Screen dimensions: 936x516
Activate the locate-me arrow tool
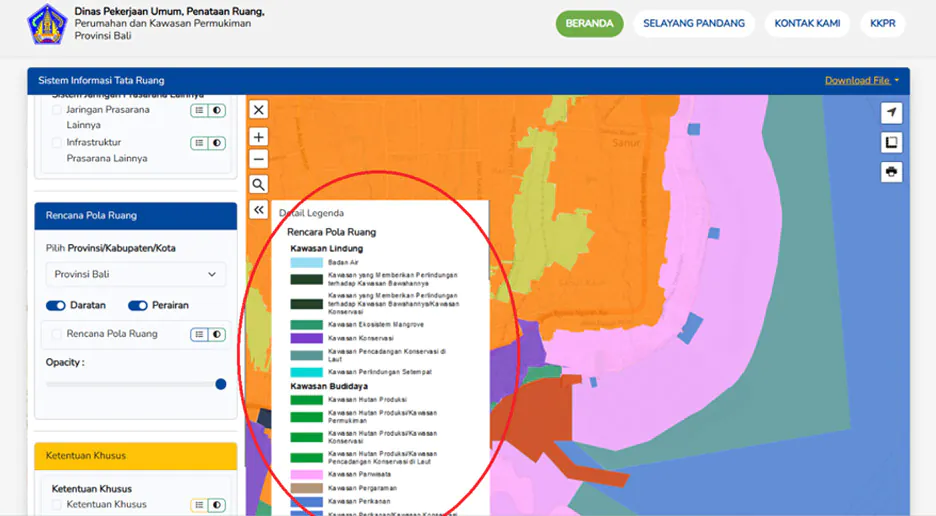point(891,112)
